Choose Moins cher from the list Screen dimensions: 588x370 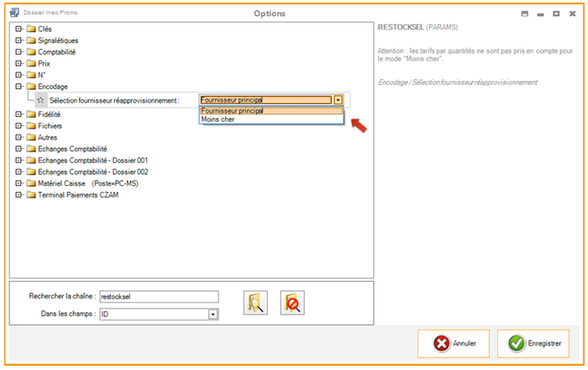[218, 120]
